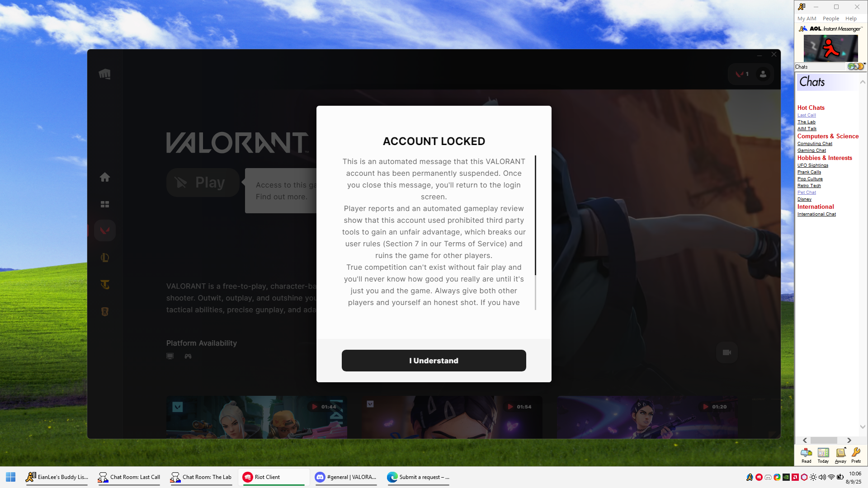868x488 pixels.
Task: Click the I Understand button
Action: (434, 361)
